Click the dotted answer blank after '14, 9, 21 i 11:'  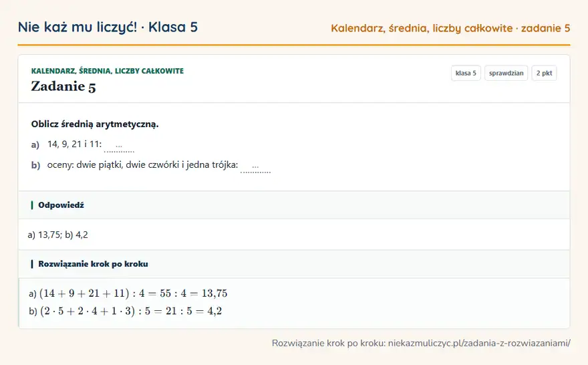[x=119, y=146]
